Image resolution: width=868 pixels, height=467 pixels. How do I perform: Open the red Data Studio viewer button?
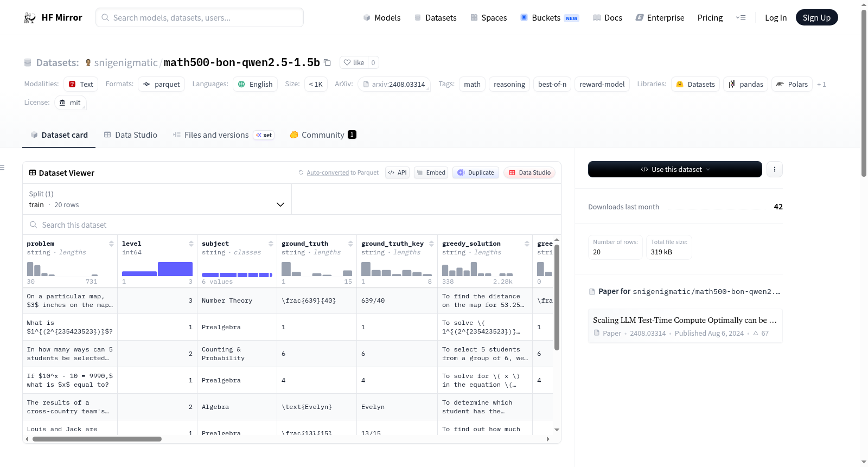click(529, 172)
